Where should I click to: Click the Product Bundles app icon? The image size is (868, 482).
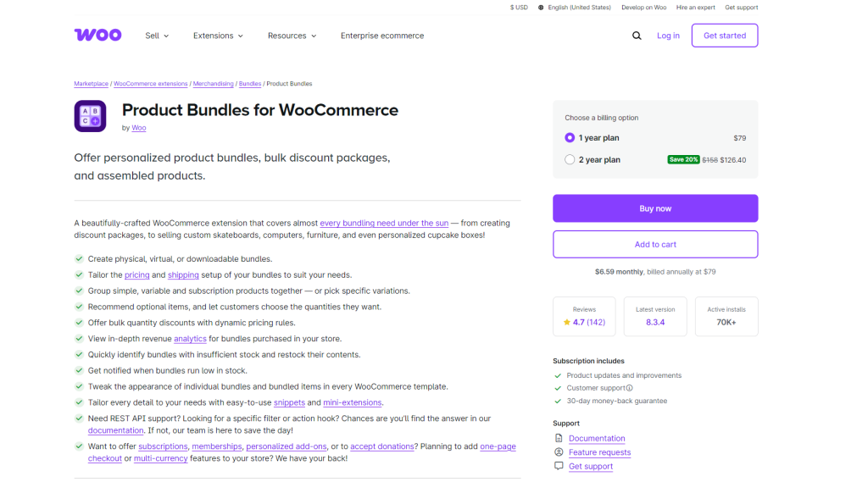pyautogui.click(x=90, y=116)
